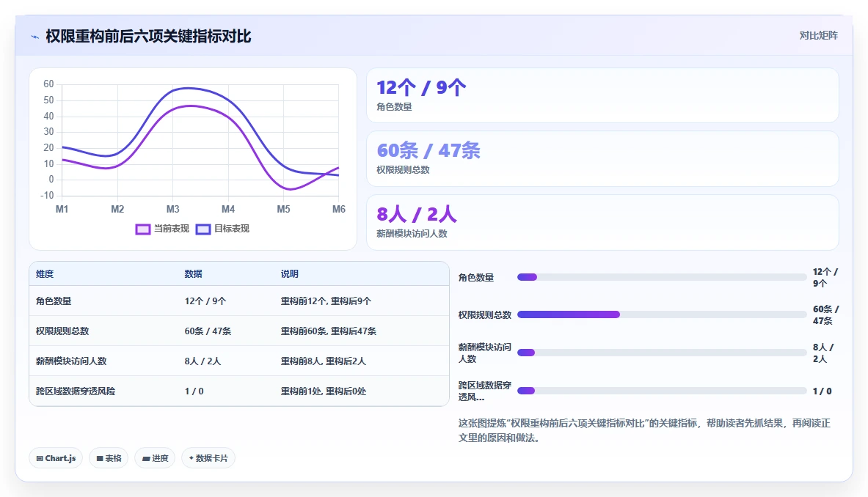Click the 维度 column header
The image size is (868, 497).
[x=45, y=273]
